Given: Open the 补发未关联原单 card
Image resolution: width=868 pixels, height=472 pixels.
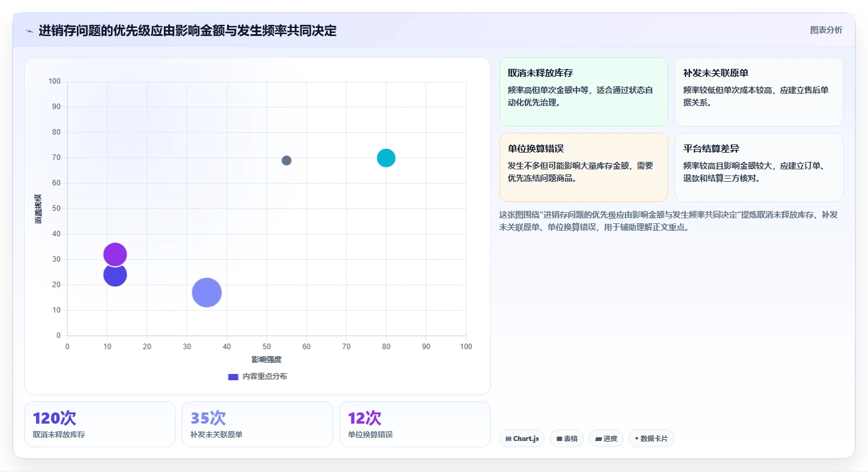Looking at the screenshot, I should (759, 92).
